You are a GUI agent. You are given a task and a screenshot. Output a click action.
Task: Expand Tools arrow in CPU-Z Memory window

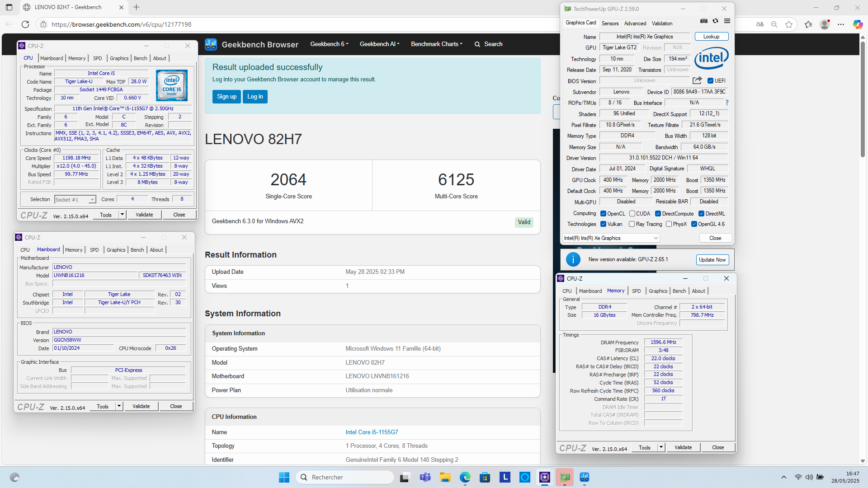tap(661, 447)
